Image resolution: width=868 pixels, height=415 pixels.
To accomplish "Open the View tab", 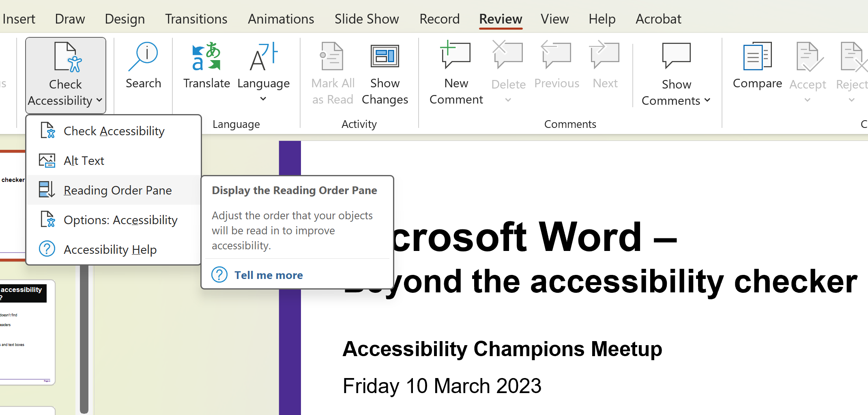I will 554,19.
